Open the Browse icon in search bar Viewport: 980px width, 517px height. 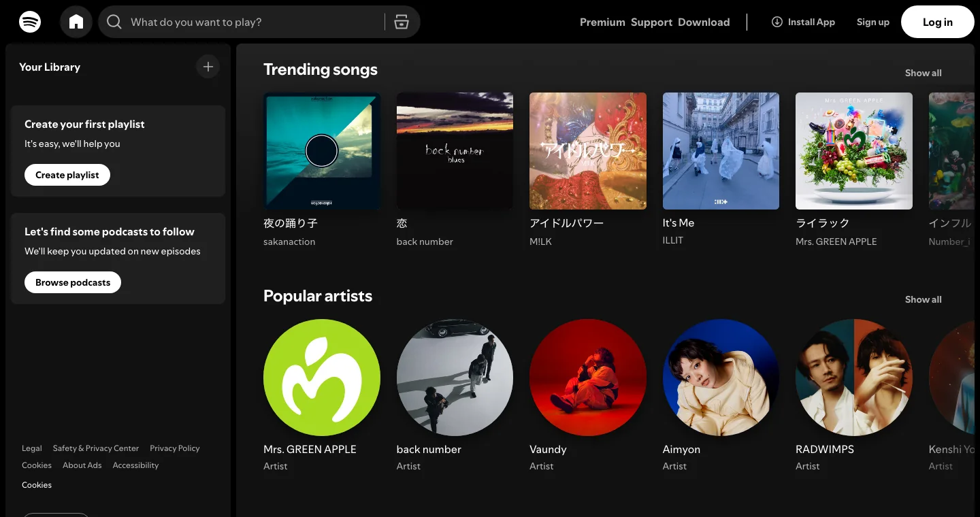pos(402,22)
